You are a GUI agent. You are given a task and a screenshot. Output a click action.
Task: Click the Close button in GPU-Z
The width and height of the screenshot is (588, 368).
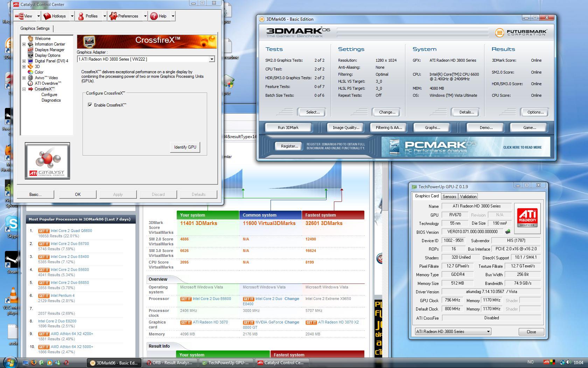(x=531, y=332)
